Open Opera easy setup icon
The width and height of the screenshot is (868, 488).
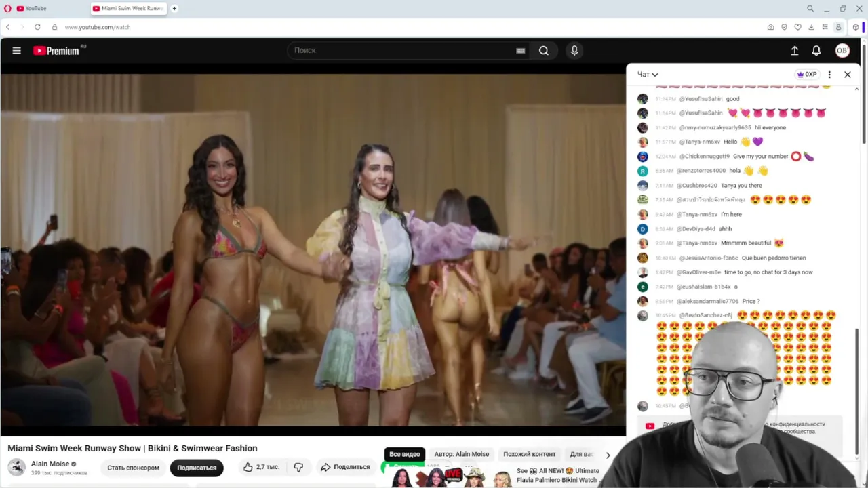click(x=825, y=27)
